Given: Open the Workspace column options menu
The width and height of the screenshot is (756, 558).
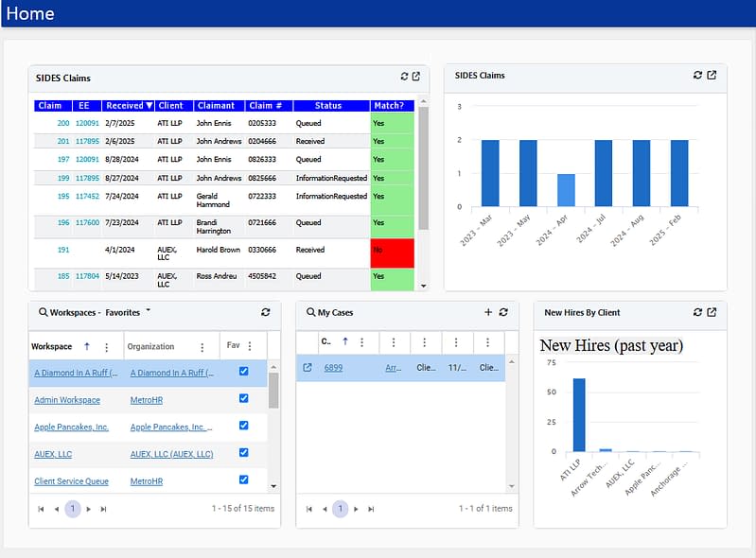Looking at the screenshot, I should (106, 347).
